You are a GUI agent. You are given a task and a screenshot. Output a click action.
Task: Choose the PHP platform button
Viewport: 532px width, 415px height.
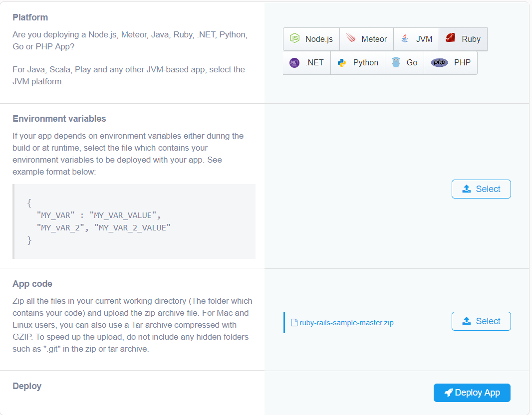point(451,63)
